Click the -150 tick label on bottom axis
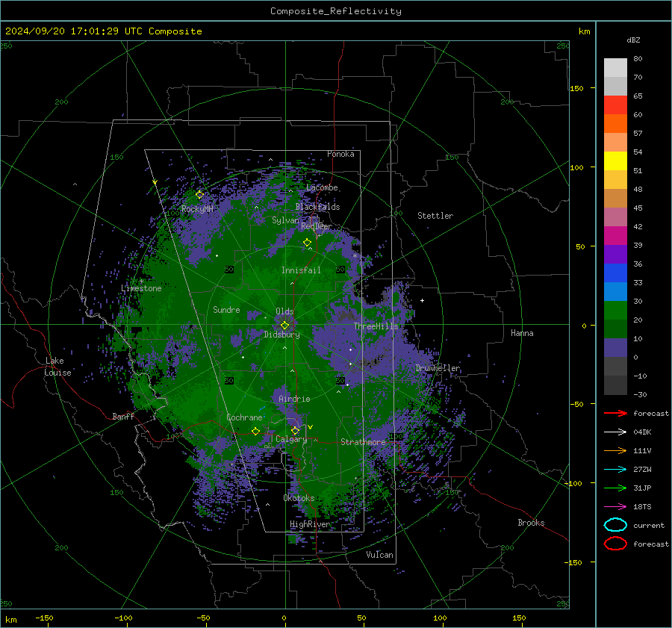The height and width of the screenshot is (628, 672). tap(44, 618)
